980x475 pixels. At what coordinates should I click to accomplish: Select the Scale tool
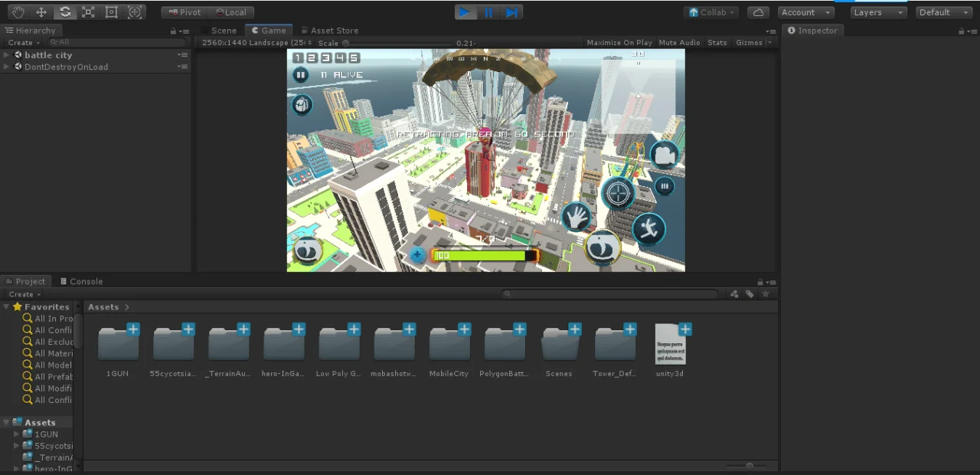[x=88, y=12]
